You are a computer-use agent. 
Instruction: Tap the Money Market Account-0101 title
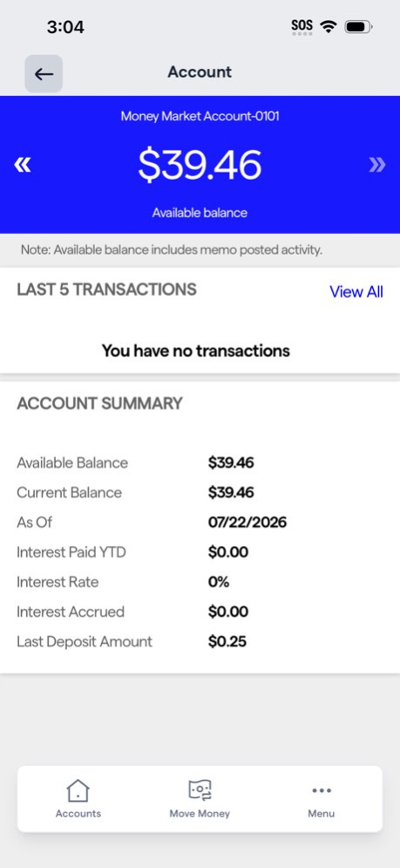pyautogui.click(x=200, y=116)
